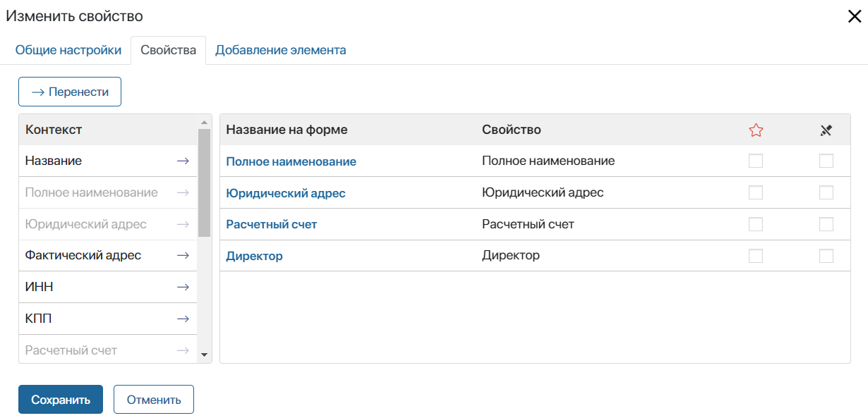
Task: Click the arrow icon in the ИНН row
Action: coord(183,288)
